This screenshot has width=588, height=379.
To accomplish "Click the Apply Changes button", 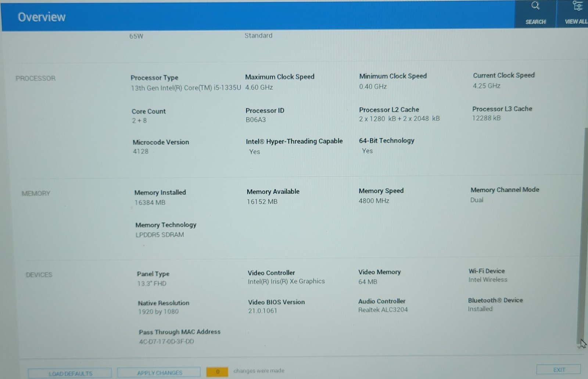I will 159,372.
